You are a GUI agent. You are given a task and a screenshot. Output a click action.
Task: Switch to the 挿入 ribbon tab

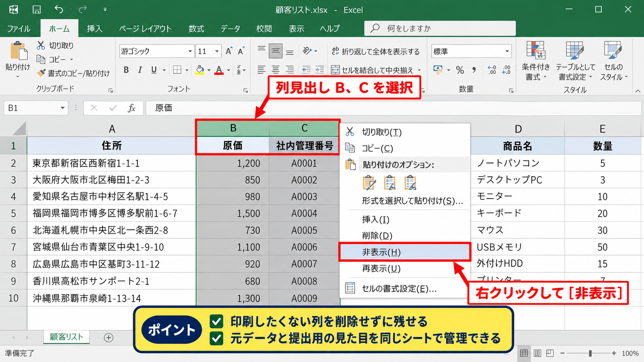[94, 28]
